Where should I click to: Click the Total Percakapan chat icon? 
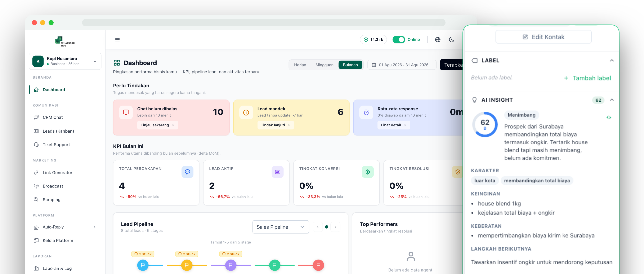tap(187, 172)
